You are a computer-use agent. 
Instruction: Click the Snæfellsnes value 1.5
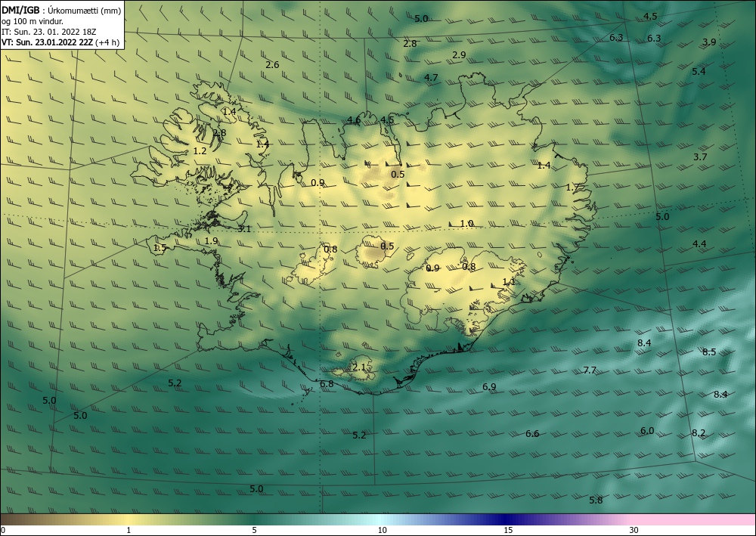(x=160, y=248)
